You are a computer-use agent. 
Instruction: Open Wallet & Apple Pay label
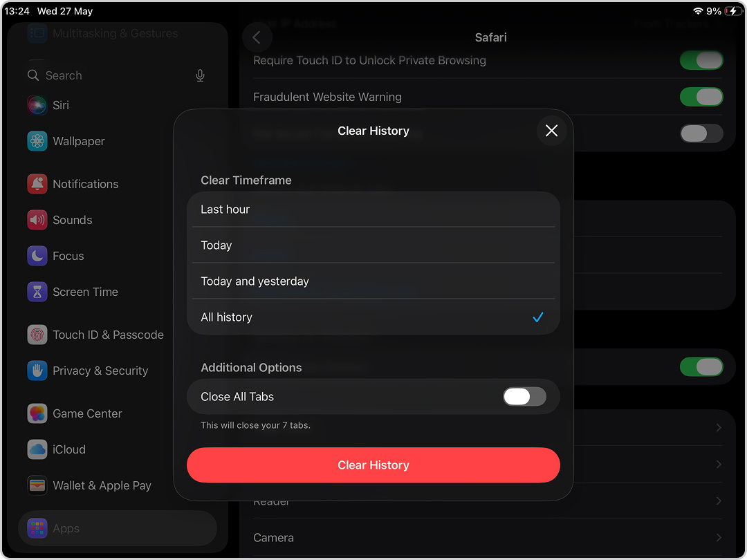pyautogui.click(x=102, y=486)
